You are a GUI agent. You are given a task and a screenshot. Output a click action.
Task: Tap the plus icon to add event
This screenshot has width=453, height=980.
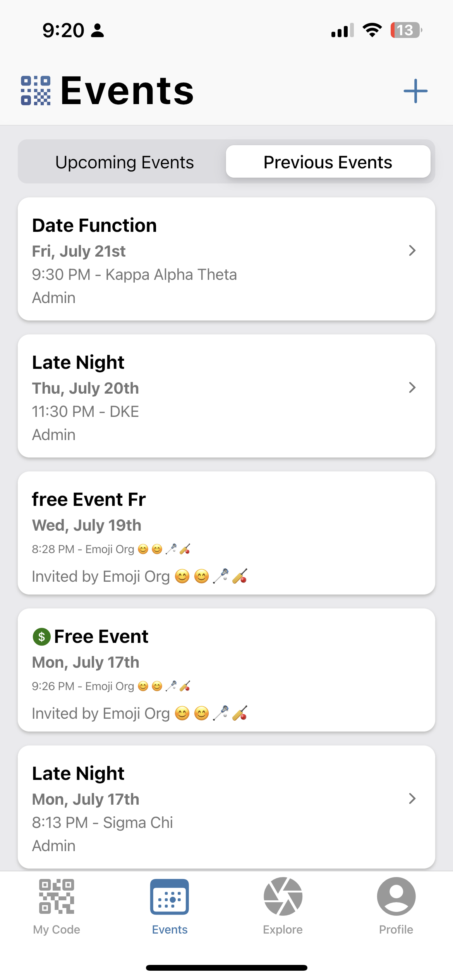tap(415, 91)
